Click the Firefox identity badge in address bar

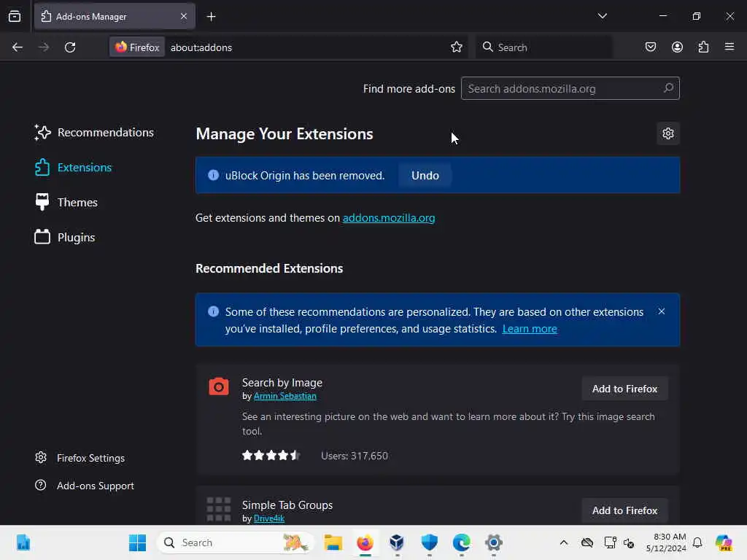coord(137,47)
